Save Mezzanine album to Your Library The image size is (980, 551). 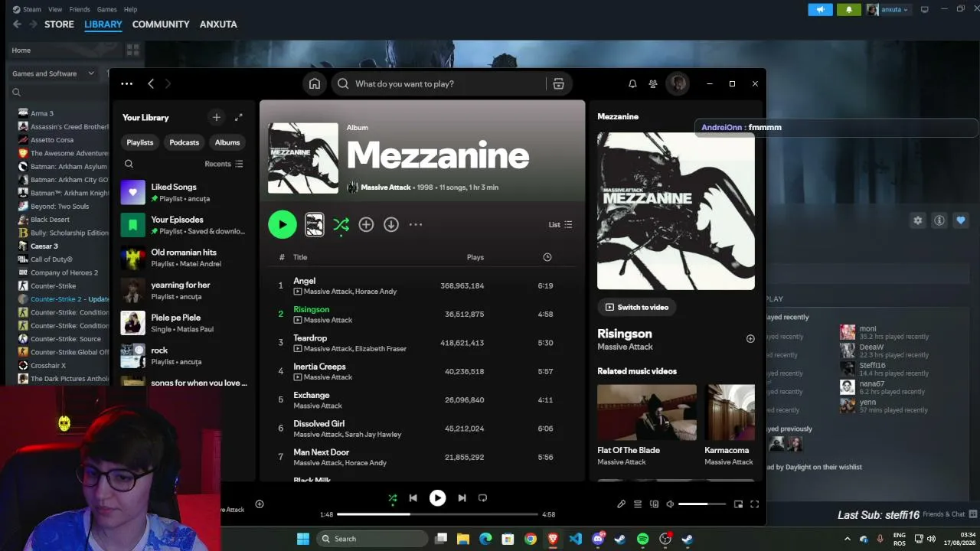pyautogui.click(x=366, y=224)
